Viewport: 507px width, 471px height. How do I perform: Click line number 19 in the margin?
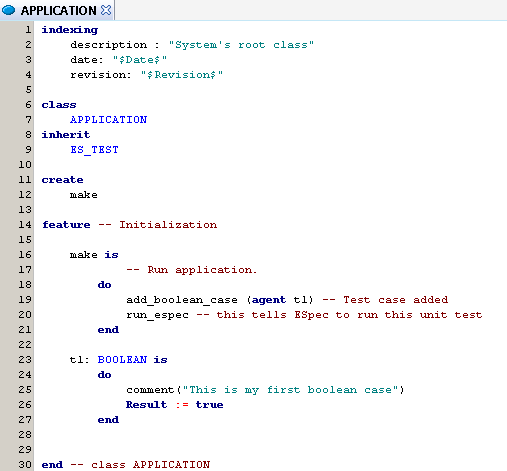pyautogui.click(x=25, y=300)
